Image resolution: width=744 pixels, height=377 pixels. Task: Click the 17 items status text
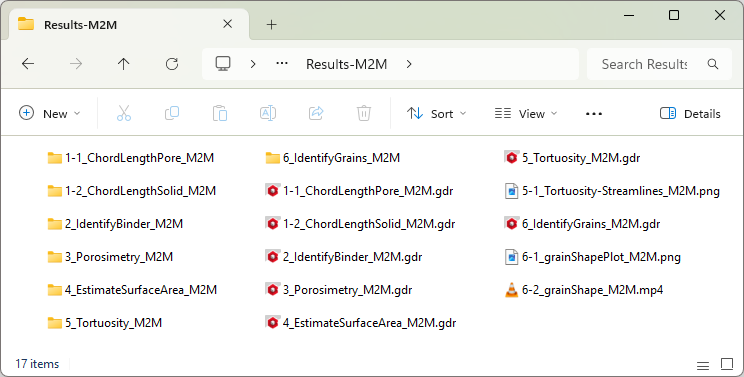click(x=37, y=364)
